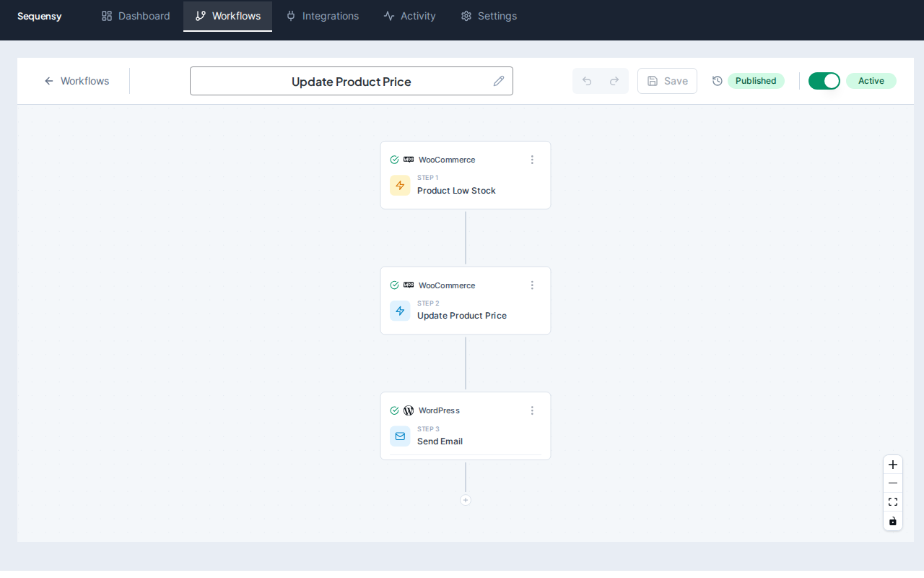Zoom in using the plus control

point(893,465)
